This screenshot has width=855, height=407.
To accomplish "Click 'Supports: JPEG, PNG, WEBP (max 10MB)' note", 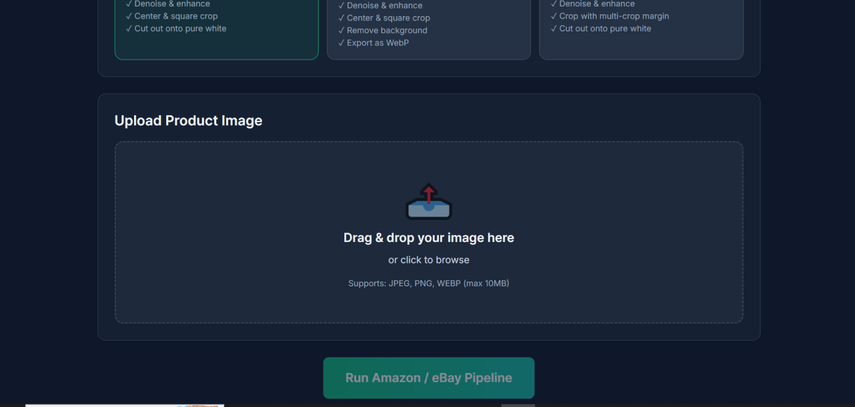I will tap(429, 284).
